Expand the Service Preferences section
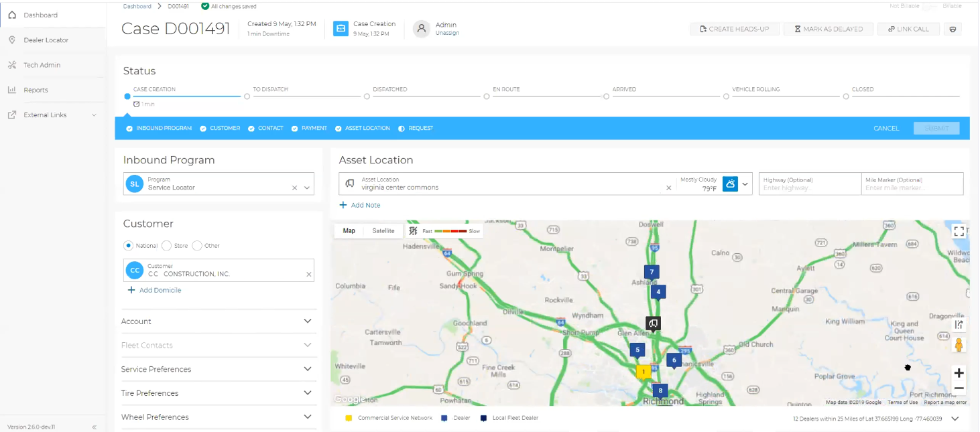 (308, 369)
